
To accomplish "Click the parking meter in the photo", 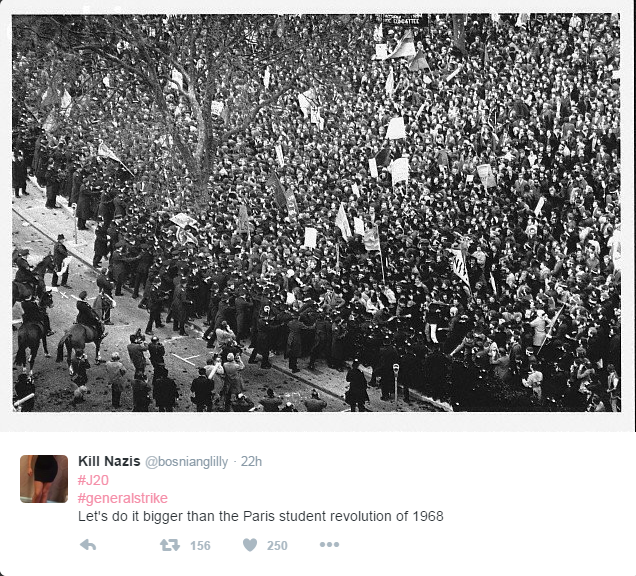I will [x=396, y=381].
